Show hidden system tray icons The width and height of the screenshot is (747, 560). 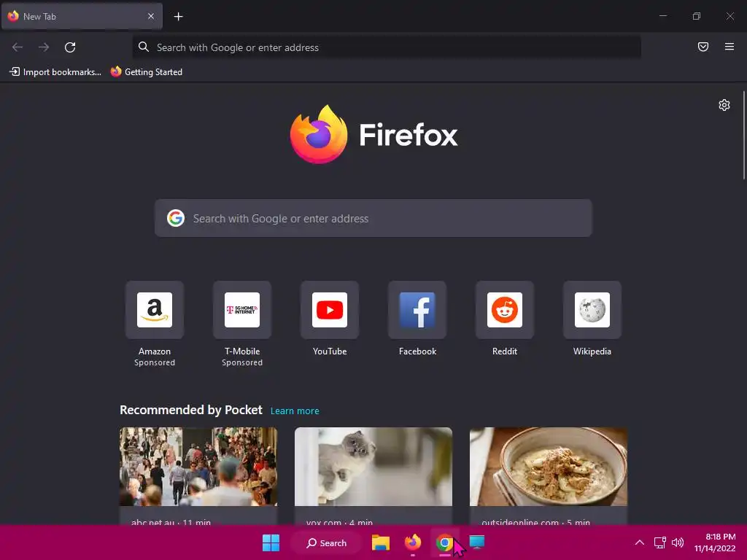tap(640, 542)
